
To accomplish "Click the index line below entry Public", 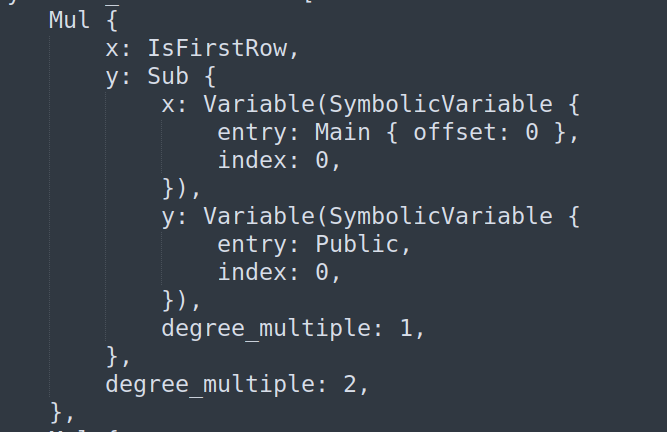I will click(x=279, y=272).
